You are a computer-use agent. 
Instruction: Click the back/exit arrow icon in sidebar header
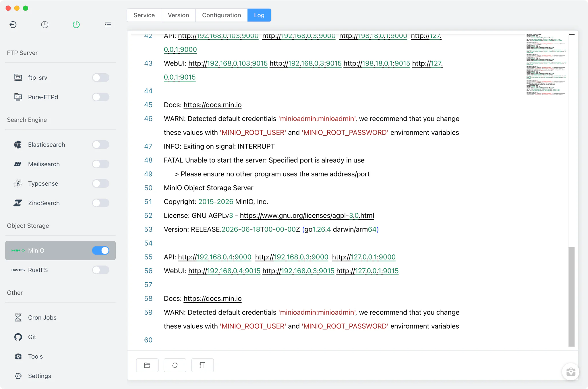(x=13, y=24)
